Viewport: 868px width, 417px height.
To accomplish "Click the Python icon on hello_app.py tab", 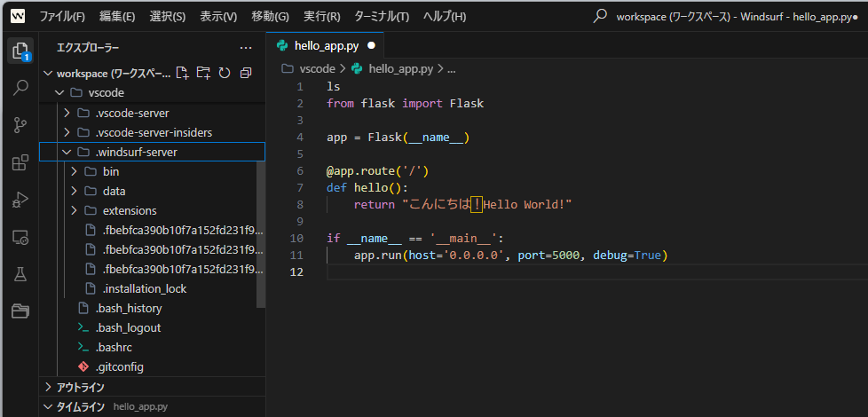I will point(282,46).
